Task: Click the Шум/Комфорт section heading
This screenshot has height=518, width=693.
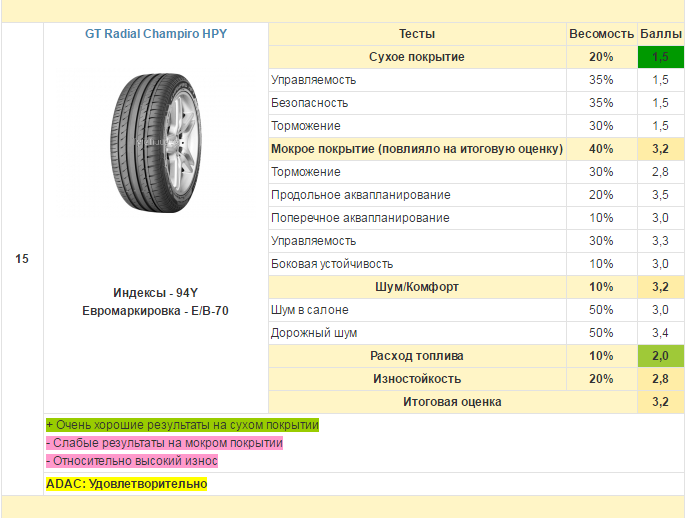Action: point(417,287)
